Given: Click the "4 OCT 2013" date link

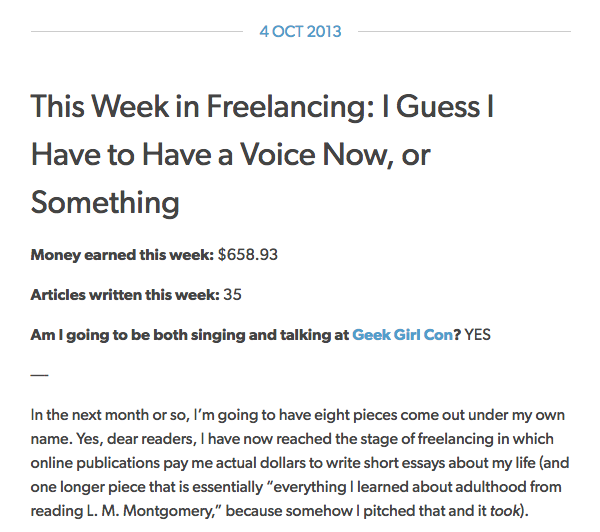Looking at the screenshot, I should (300, 31).
